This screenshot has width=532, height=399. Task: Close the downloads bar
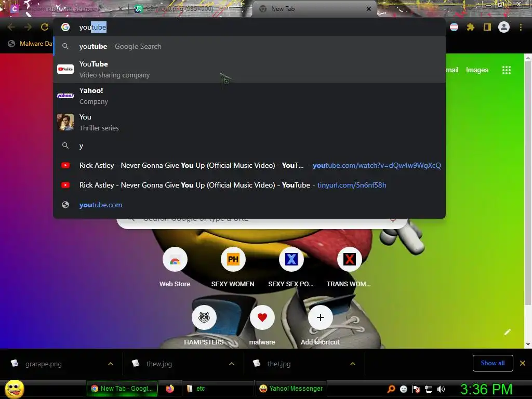tap(523, 363)
